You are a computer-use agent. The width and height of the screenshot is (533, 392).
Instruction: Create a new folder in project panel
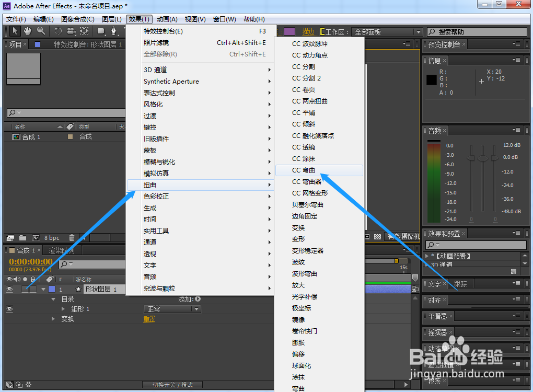23,238
